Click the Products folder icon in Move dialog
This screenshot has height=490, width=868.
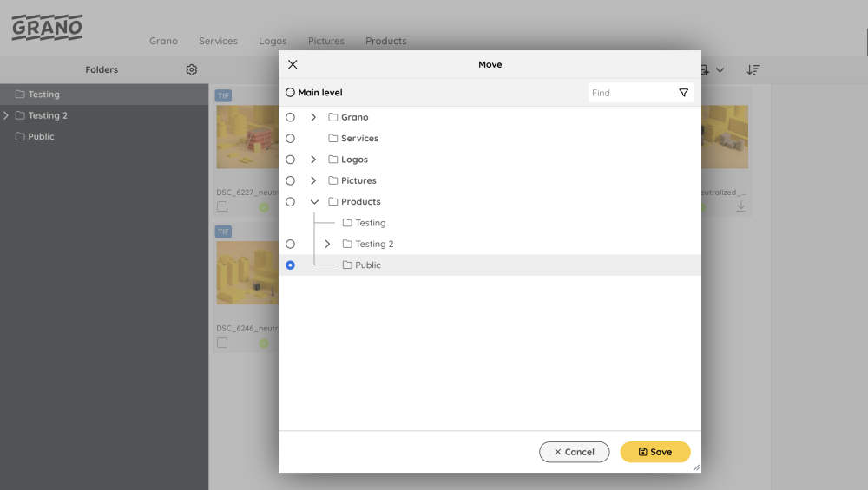[332, 202]
